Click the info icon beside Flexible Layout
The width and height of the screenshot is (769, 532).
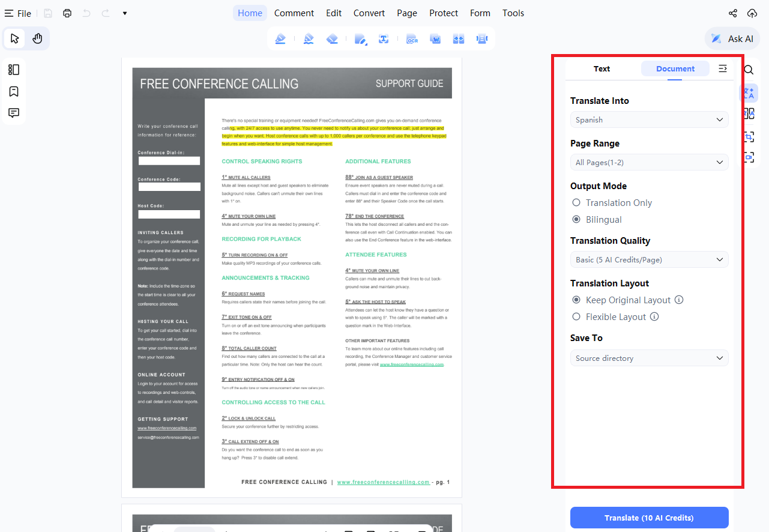(654, 316)
